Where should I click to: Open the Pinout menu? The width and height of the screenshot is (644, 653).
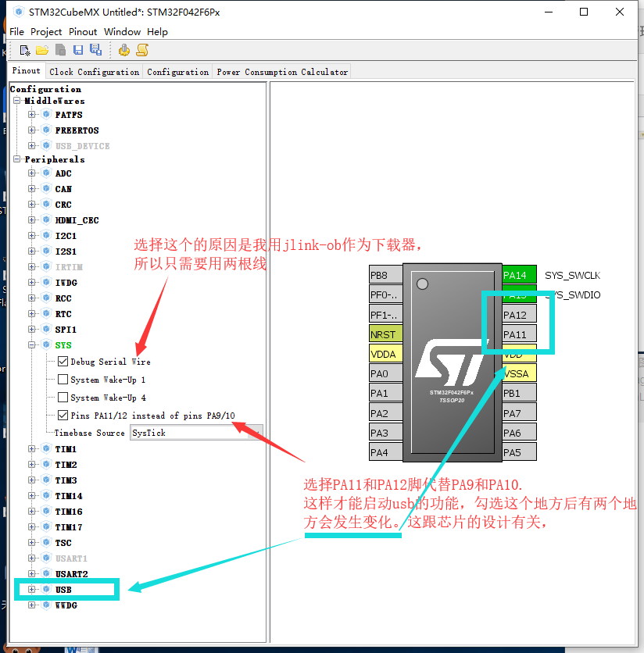[82, 31]
